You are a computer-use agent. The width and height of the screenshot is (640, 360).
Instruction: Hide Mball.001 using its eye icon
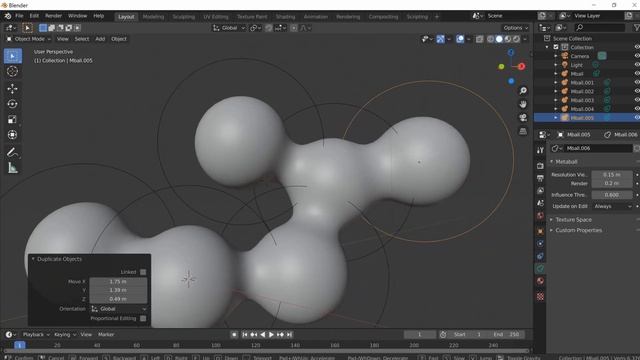click(637, 82)
